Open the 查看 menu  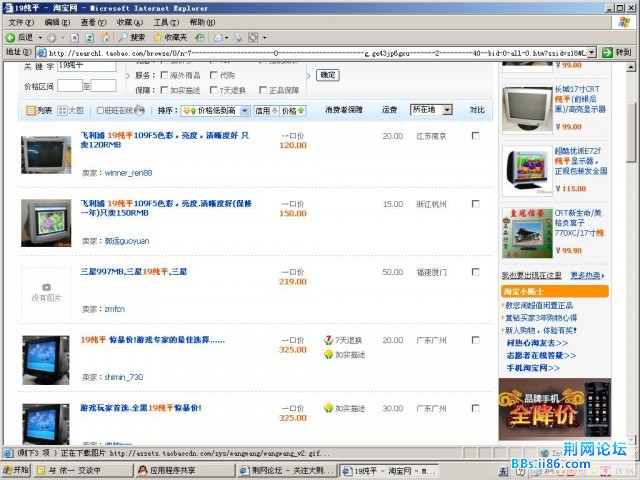(x=93, y=22)
